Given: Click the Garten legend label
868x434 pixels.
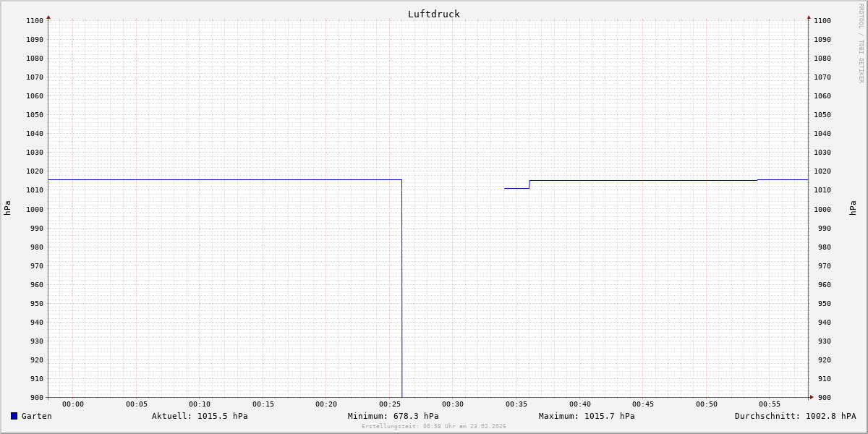Looking at the screenshot, I should click(x=36, y=416).
